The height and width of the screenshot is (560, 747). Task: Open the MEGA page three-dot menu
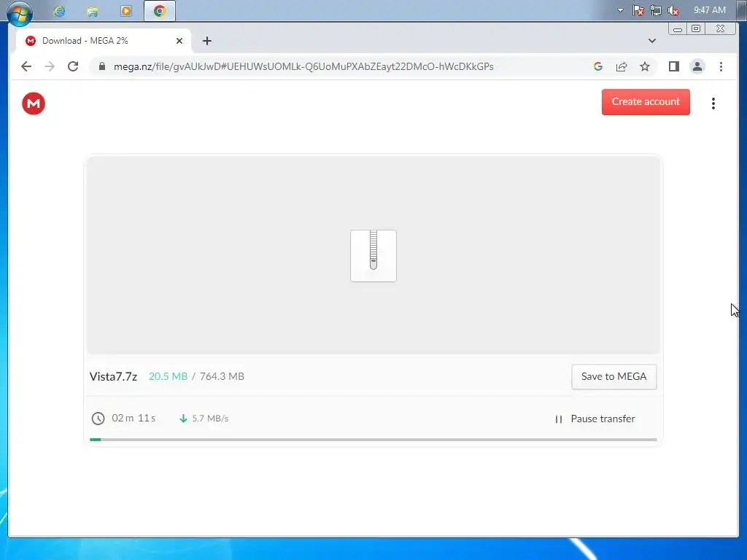[713, 104]
